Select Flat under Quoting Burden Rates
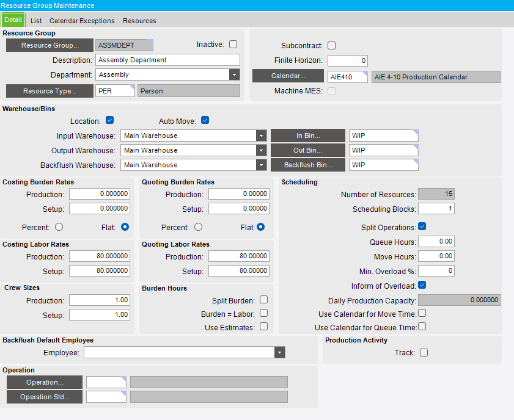 (x=260, y=226)
